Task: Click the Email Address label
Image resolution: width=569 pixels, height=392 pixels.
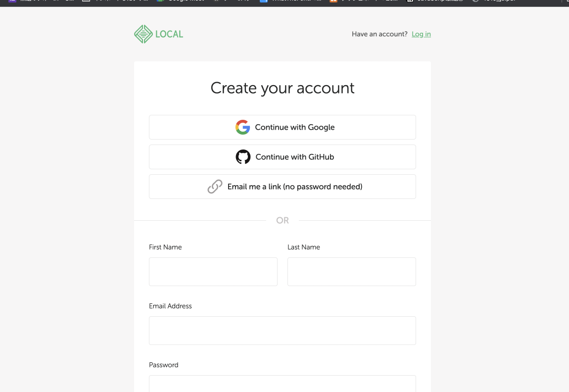Action: point(170,306)
